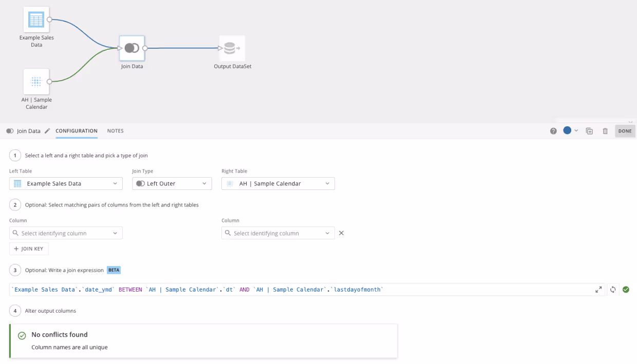Image resolution: width=637 pixels, height=364 pixels.
Task: Click the output port of AH Sample Calendar
Action: click(x=49, y=82)
